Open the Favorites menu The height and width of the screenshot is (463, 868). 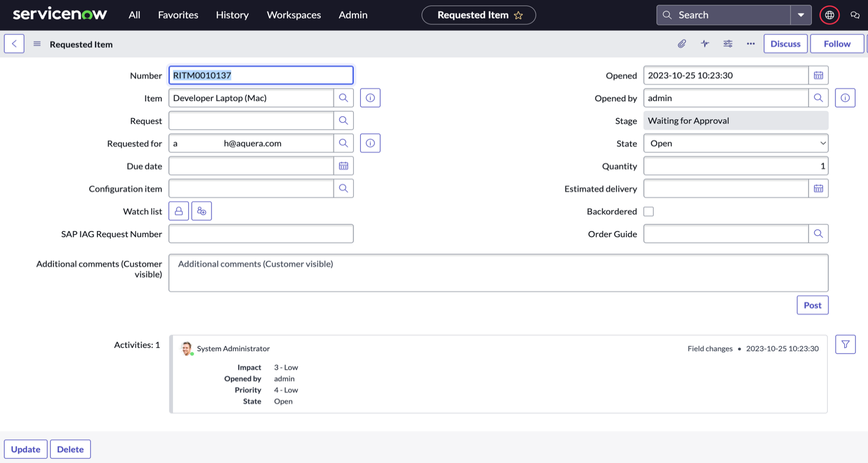tap(178, 15)
